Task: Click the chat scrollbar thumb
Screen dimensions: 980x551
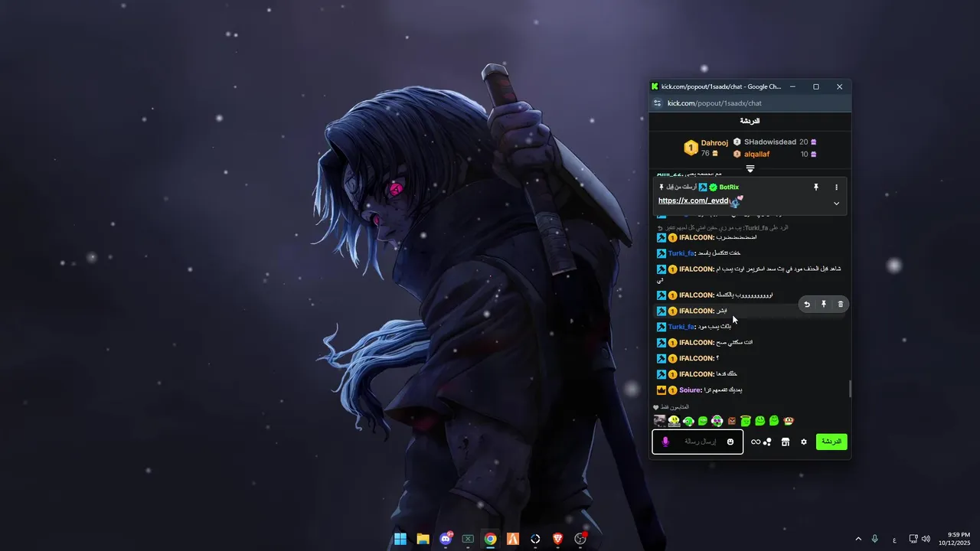Action: click(x=850, y=389)
